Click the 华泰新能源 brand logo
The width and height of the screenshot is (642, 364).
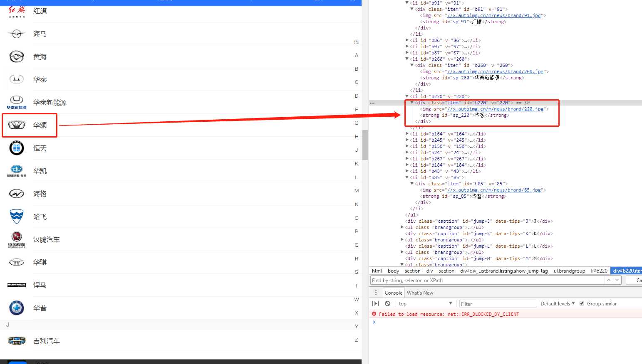(x=17, y=102)
